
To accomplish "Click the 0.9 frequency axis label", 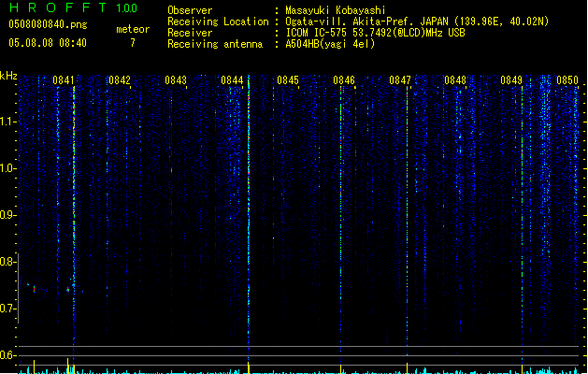I will 7,215.
